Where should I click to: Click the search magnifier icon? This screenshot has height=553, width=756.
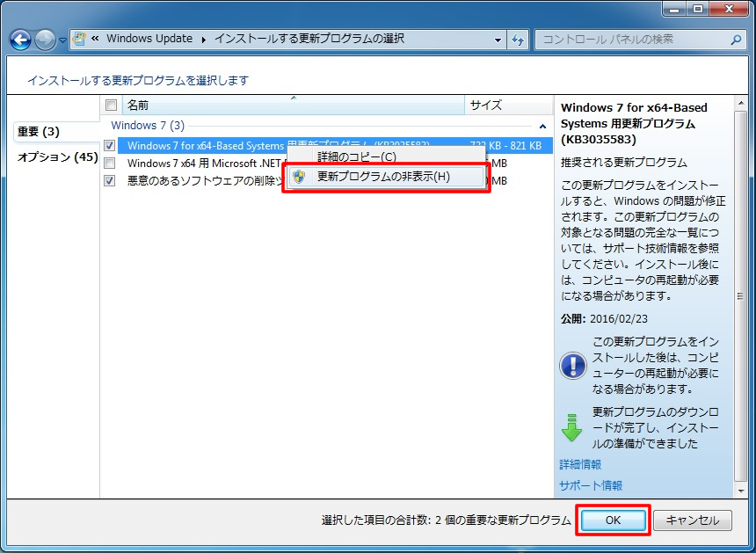point(736,40)
